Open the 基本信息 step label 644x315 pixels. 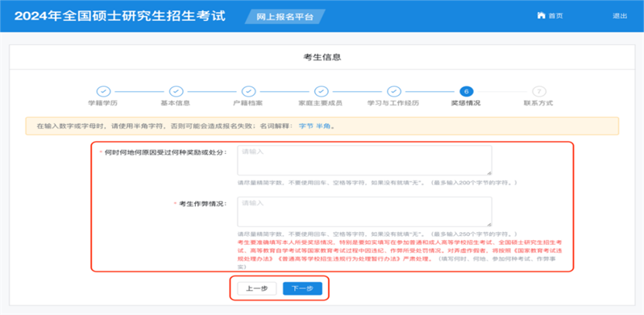tap(176, 103)
